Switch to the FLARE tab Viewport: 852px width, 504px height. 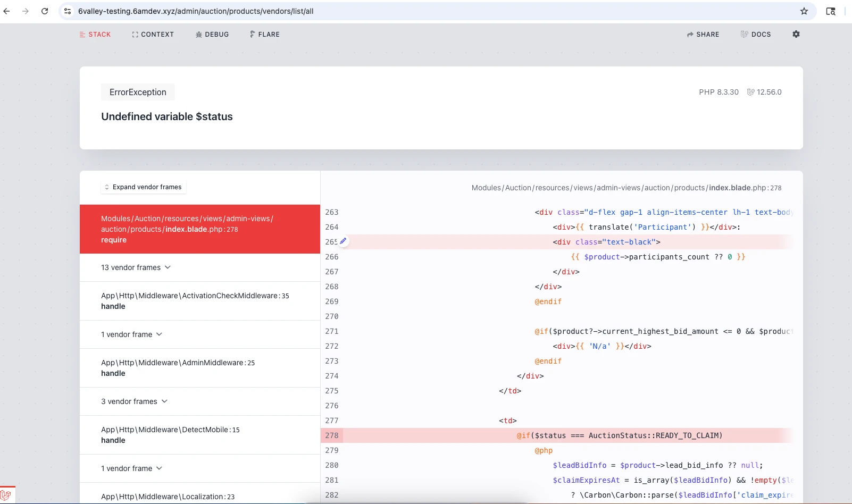(x=265, y=35)
